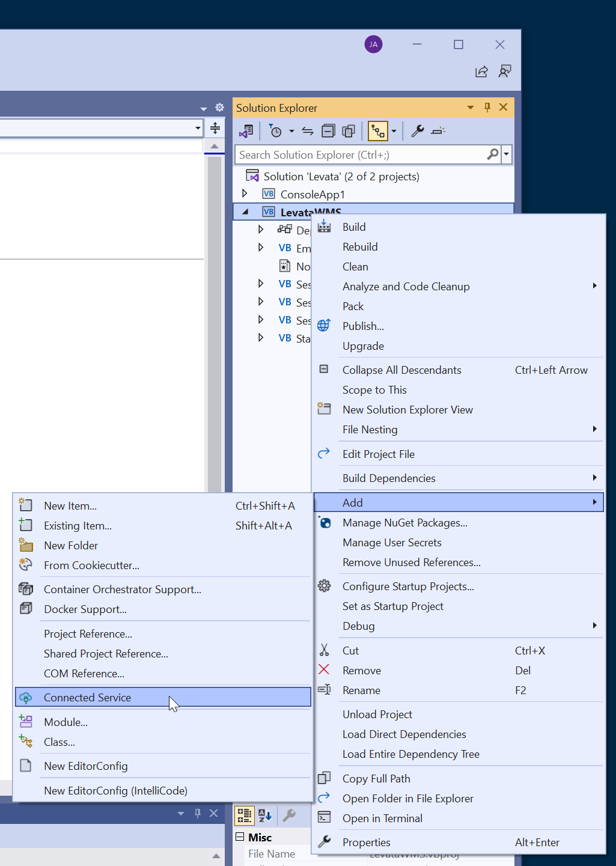
Task: Open Properties wrench icon in Solution Explorer toolbar
Action: [418, 131]
